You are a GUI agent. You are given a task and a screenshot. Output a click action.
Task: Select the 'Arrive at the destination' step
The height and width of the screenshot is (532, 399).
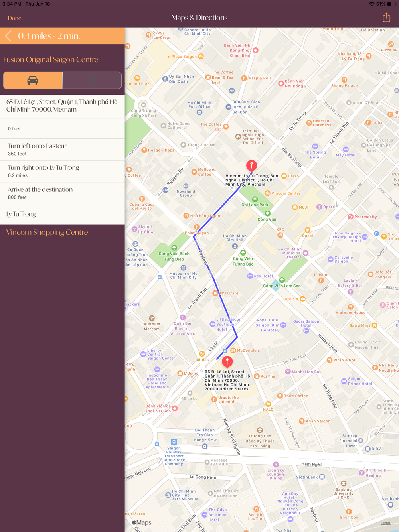62,193
